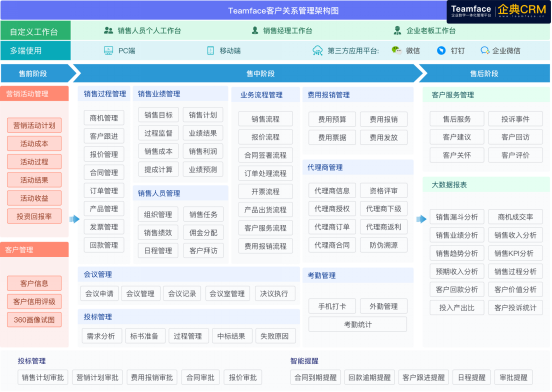Click the 第三方应用平台 cloud icon

(x=318, y=51)
